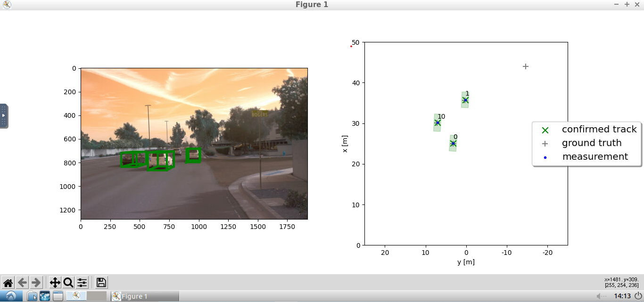
Task: Click the launcher icon at taskbar left
Action: coord(10,296)
